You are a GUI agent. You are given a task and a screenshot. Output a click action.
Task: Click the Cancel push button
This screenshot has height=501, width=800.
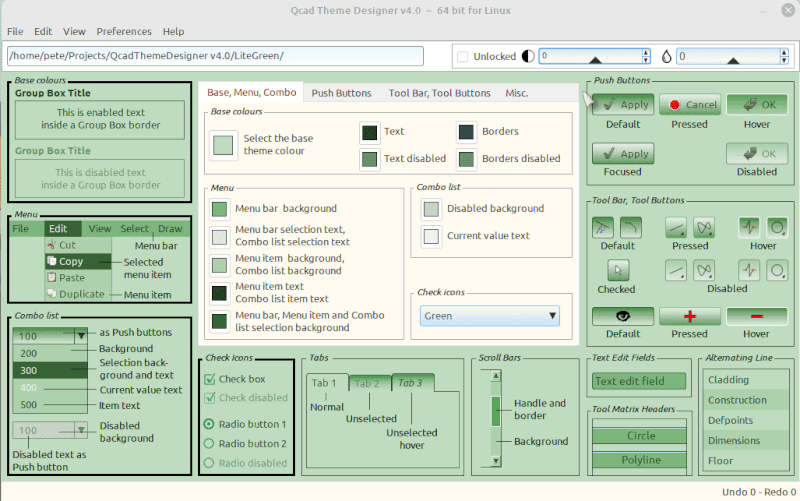tap(689, 104)
